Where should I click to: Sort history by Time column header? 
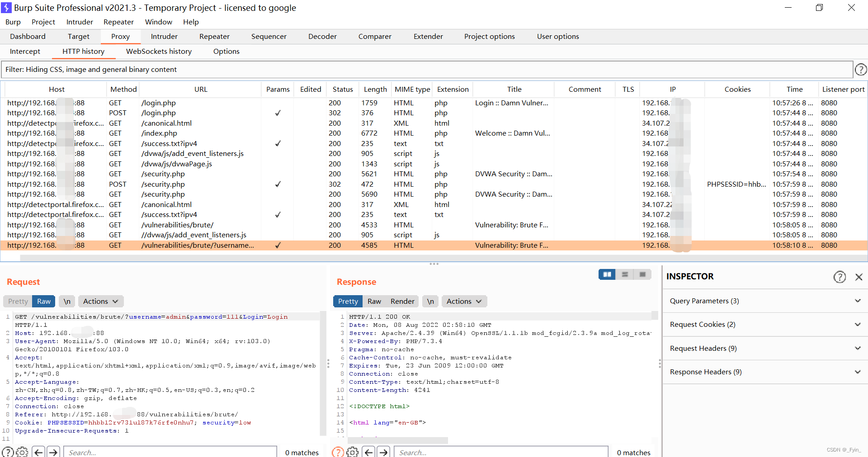[x=794, y=90]
